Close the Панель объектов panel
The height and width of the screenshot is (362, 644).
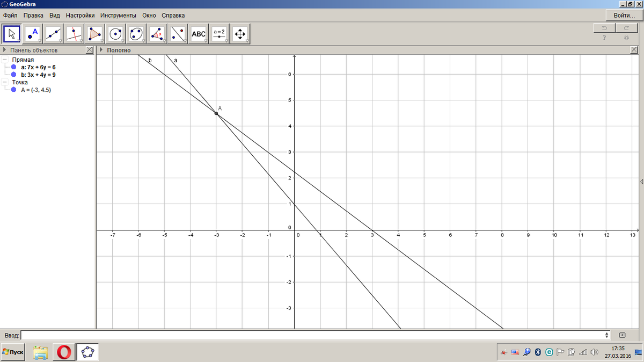point(89,50)
